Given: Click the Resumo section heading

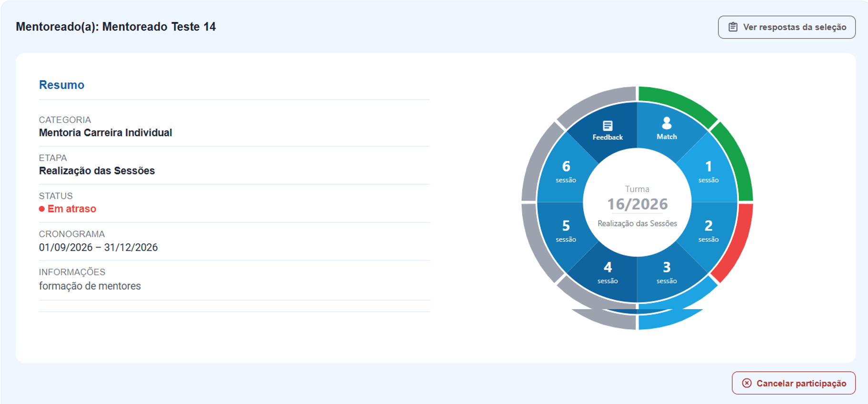Looking at the screenshot, I should click(x=62, y=85).
